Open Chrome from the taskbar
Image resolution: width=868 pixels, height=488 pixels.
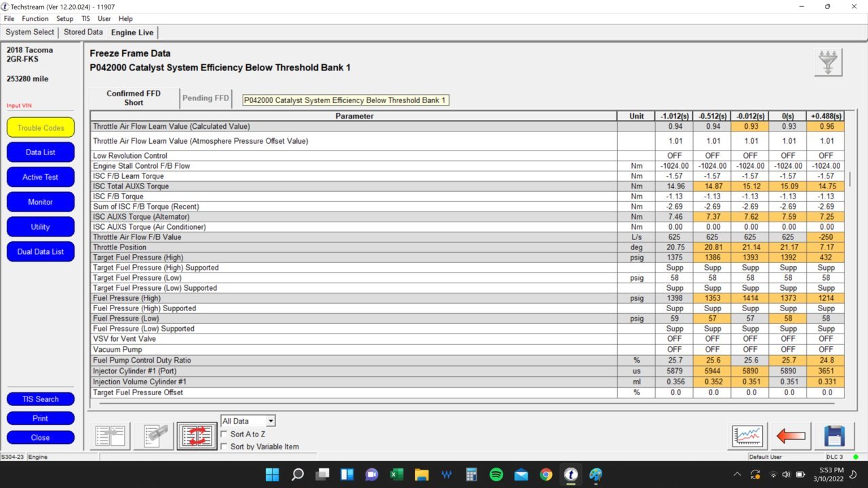tap(546, 474)
